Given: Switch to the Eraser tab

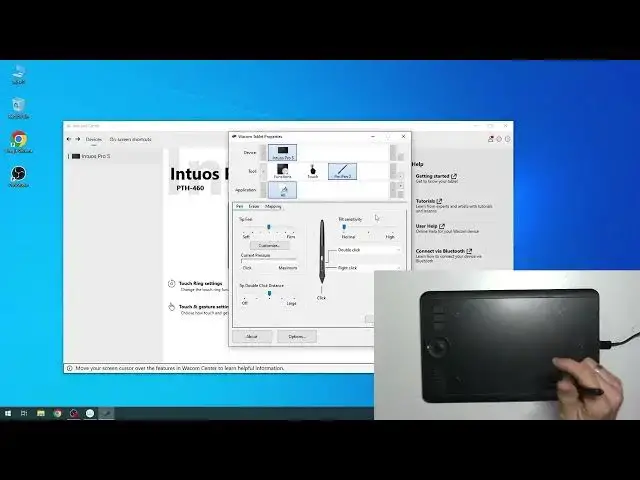Looking at the screenshot, I should [254, 207].
